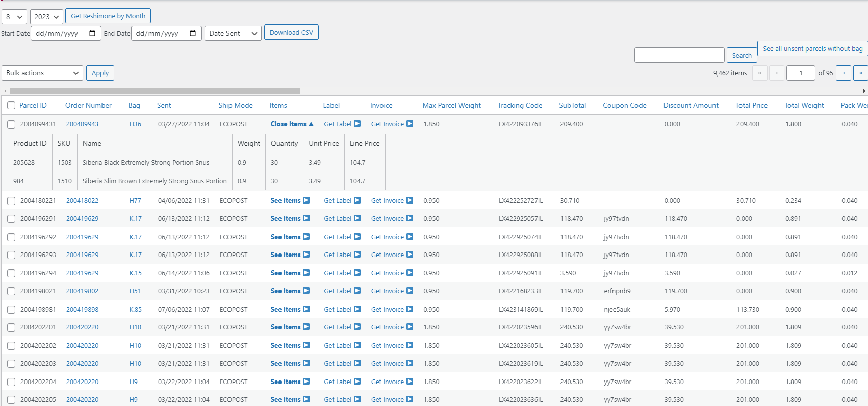868x406 pixels.
Task: Click the Get Label arrow icon for parcel 2004202205
Action: pyautogui.click(x=358, y=399)
